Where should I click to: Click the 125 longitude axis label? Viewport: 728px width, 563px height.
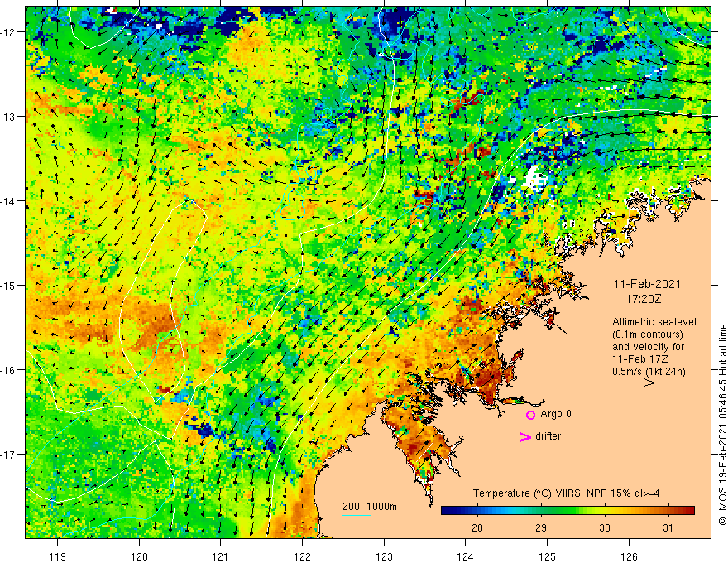548,556
